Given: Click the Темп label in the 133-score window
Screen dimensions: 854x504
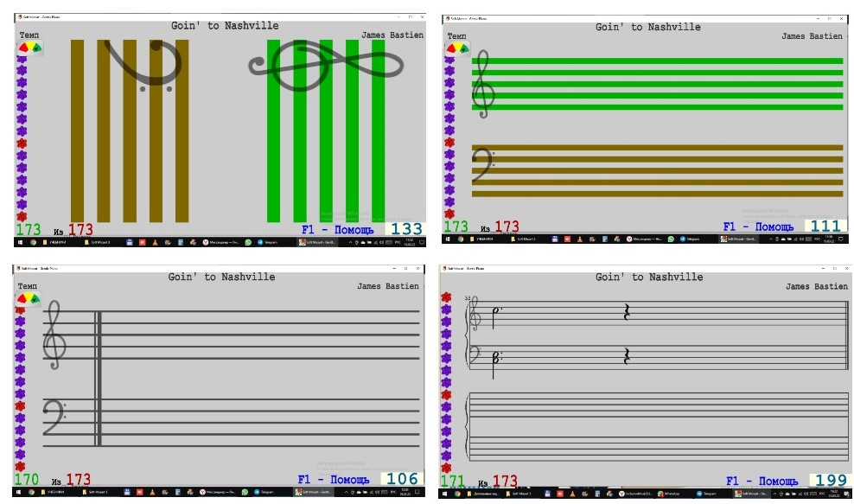Looking at the screenshot, I should tap(29, 35).
